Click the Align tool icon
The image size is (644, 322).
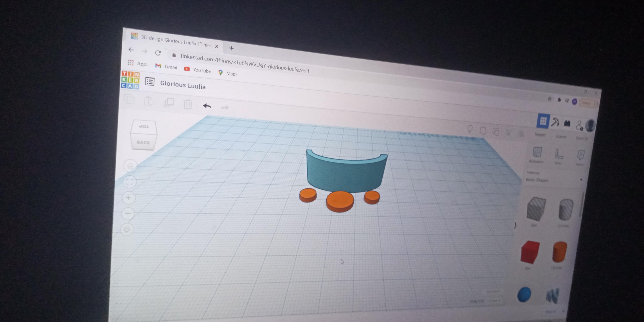click(x=508, y=133)
